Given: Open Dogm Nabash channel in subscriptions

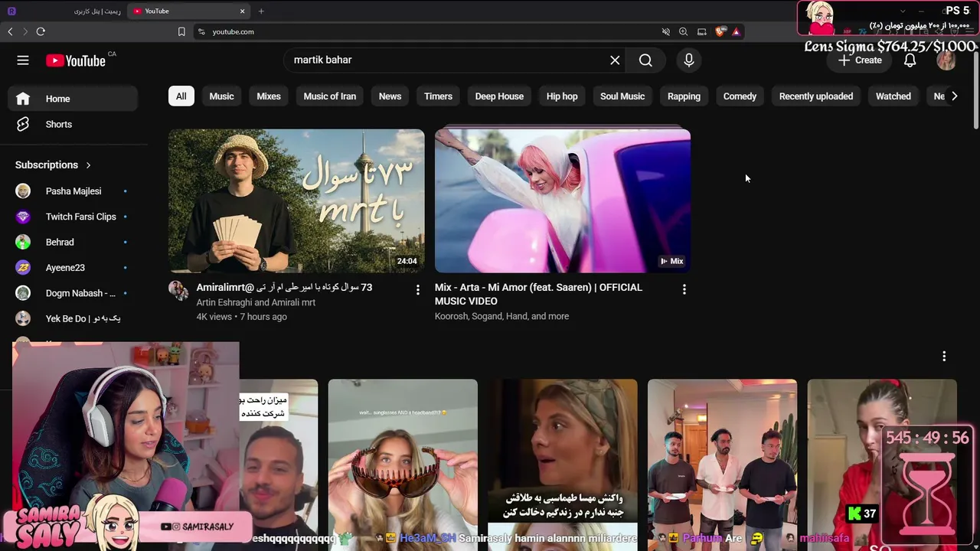Looking at the screenshot, I should (x=73, y=293).
